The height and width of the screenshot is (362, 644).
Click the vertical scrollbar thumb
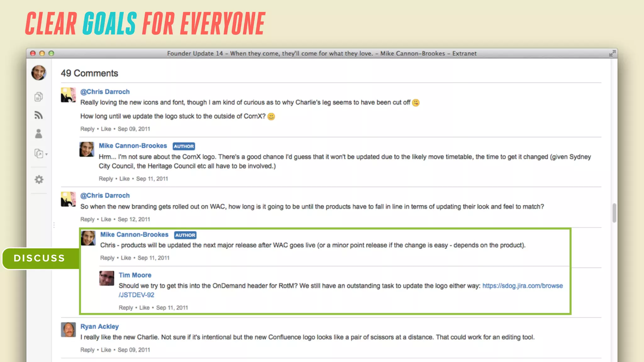614,213
